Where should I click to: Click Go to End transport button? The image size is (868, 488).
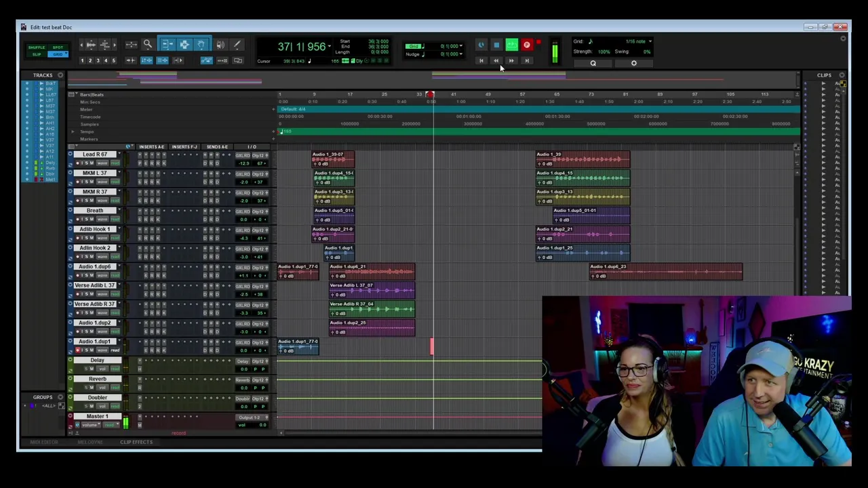pos(527,61)
